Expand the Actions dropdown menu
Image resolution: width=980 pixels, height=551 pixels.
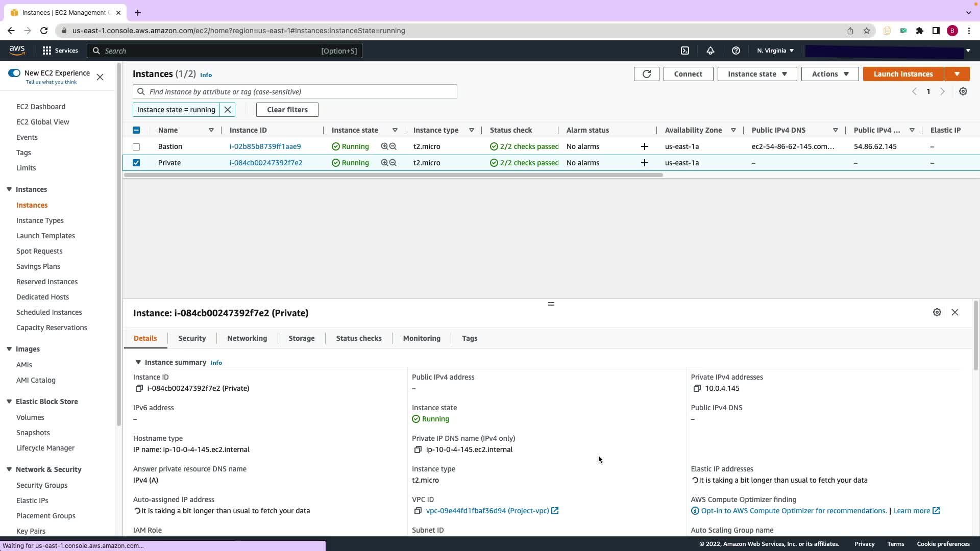(x=829, y=74)
